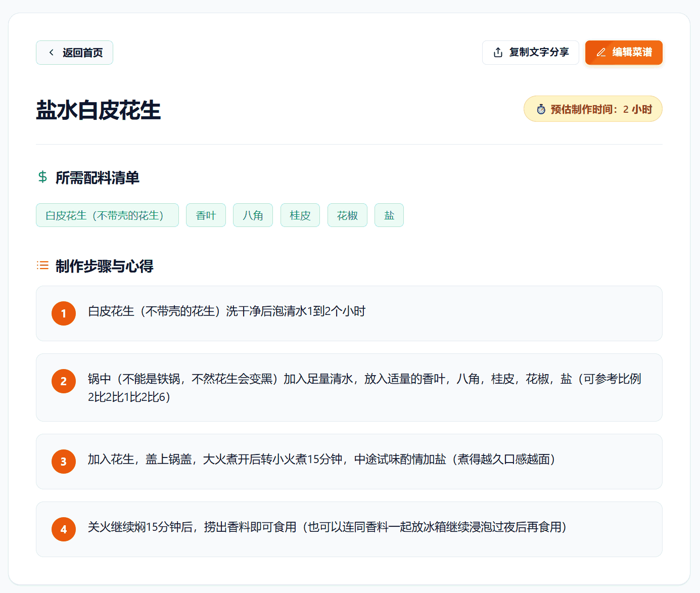This screenshot has height=593, width=700.
Task: Open 编辑菜谱 to edit the recipe
Action: 624,53
